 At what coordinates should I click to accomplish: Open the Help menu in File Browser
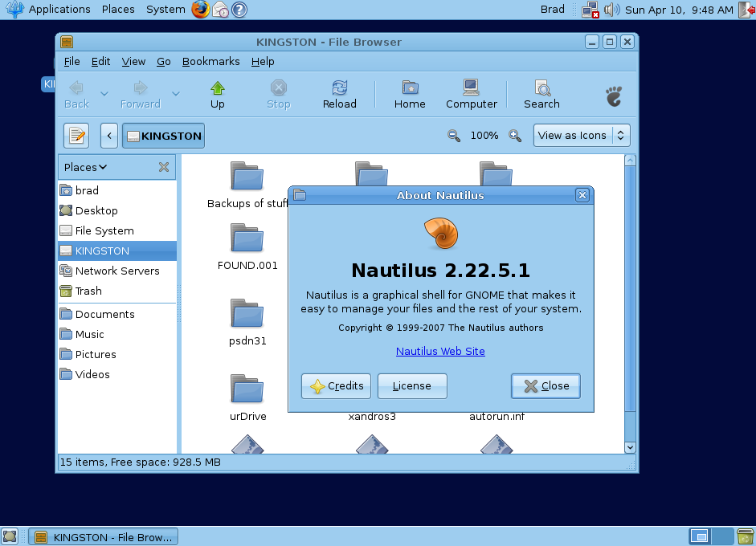(263, 62)
